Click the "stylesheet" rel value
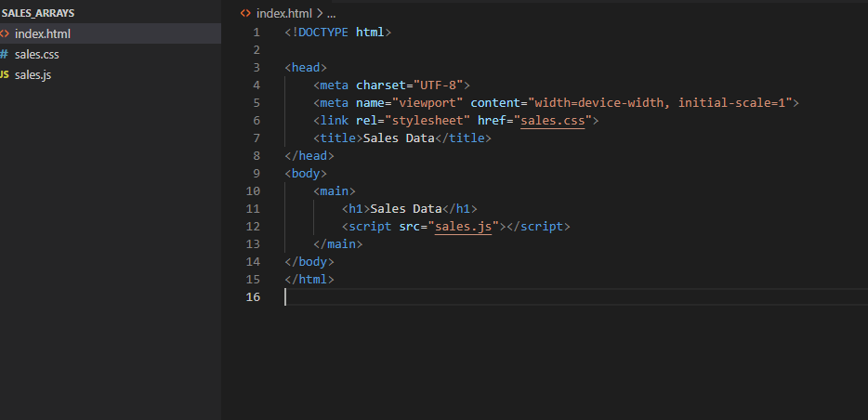The image size is (868, 420). [427, 120]
